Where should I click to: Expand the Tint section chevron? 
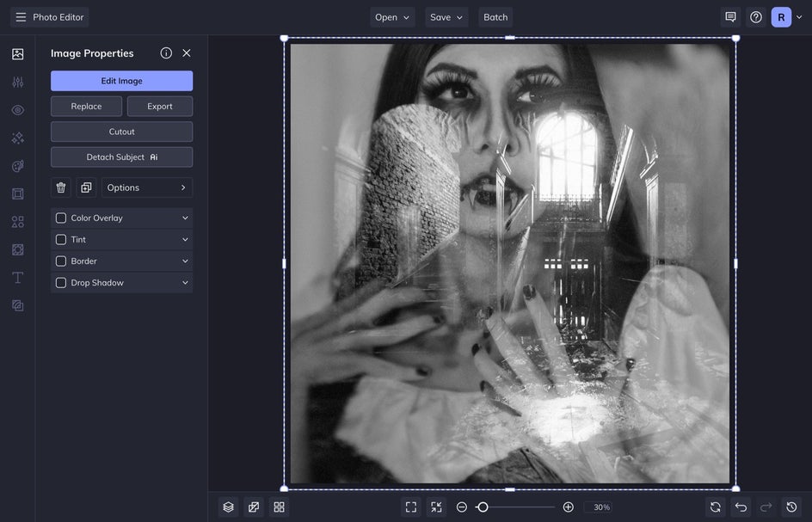click(x=185, y=240)
